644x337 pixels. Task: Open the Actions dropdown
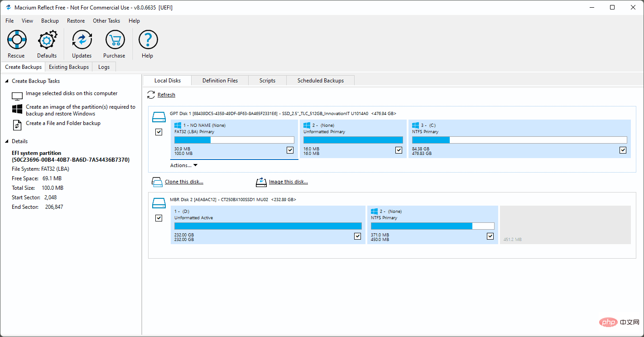(184, 165)
